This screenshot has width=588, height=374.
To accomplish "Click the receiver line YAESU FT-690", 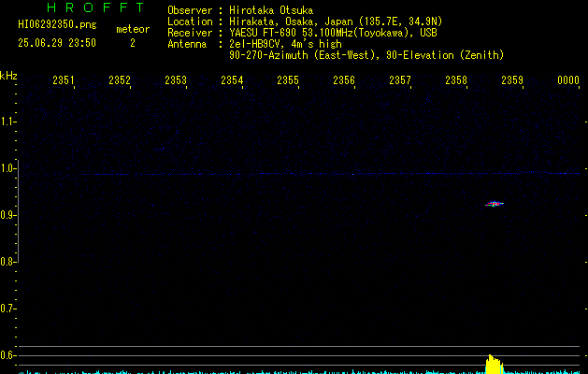I will (333, 33).
